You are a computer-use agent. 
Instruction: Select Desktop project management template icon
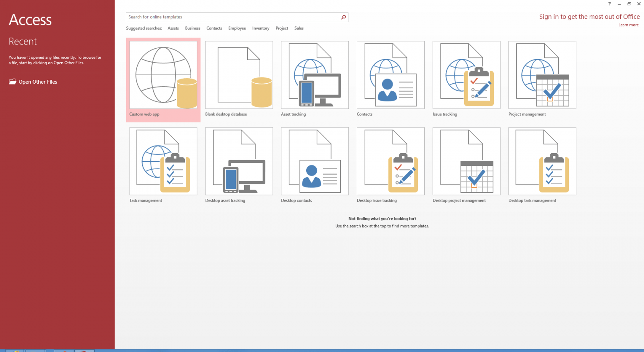pos(467,161)
